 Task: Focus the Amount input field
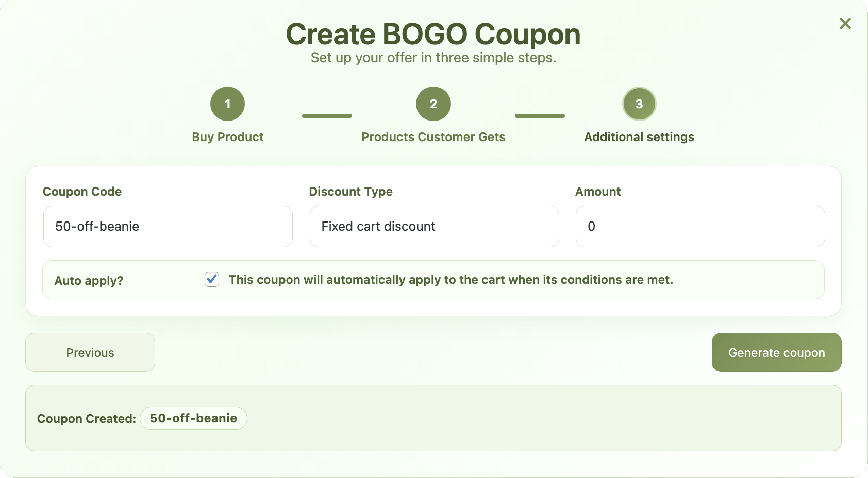click(x=700, y=227)
